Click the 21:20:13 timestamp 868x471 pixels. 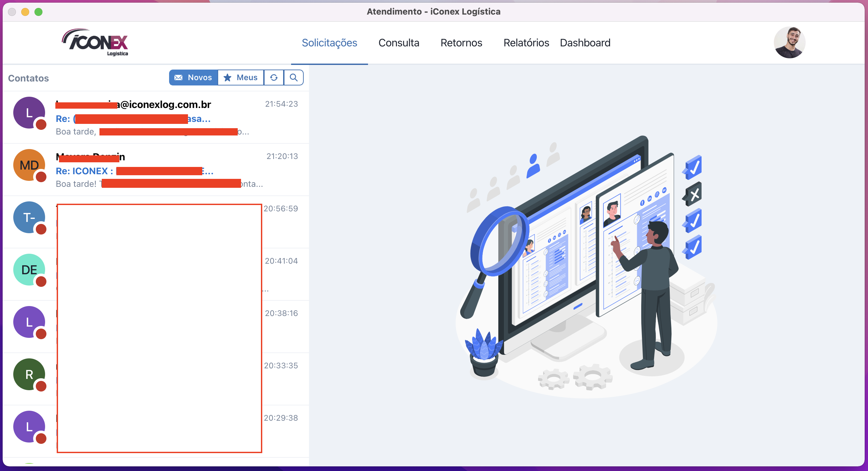pyautogui.click(x=282, y=156)
